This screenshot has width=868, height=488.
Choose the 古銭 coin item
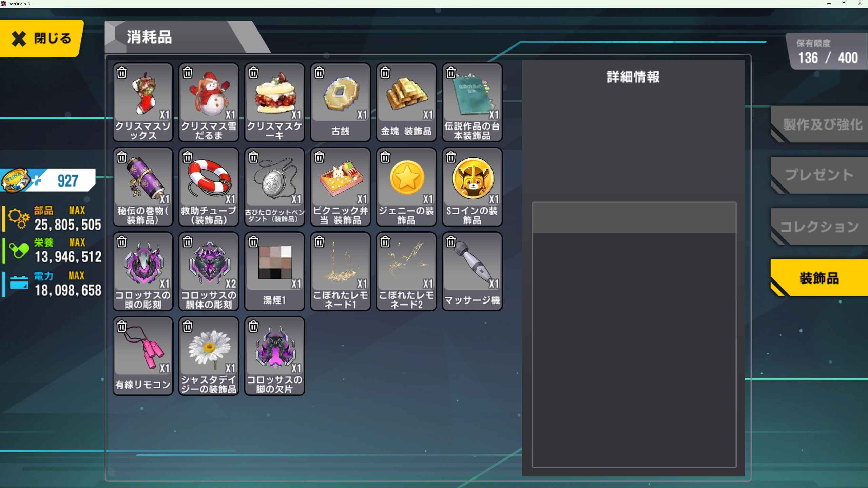tap(340, 102)
